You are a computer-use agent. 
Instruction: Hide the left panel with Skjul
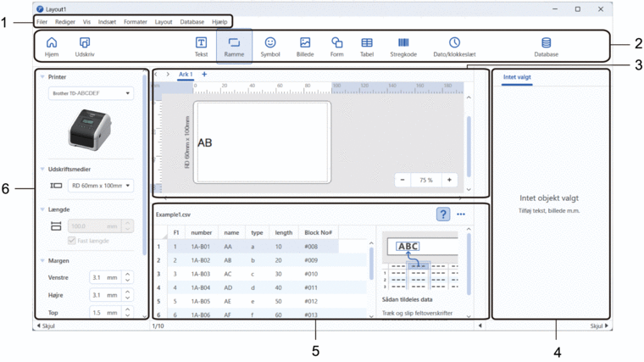tap(46, 326)
